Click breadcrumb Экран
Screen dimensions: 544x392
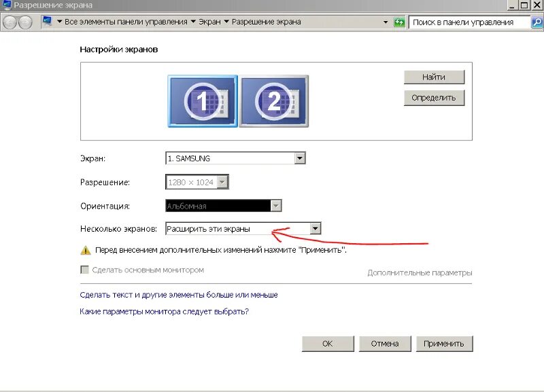click(209, 22)
